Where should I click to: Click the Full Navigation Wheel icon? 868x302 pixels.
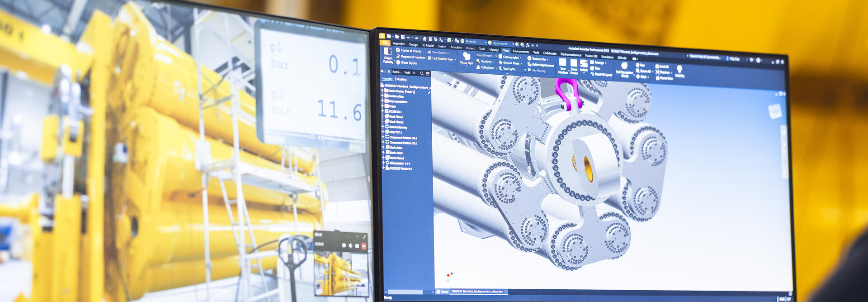click(x=624, y=67)
